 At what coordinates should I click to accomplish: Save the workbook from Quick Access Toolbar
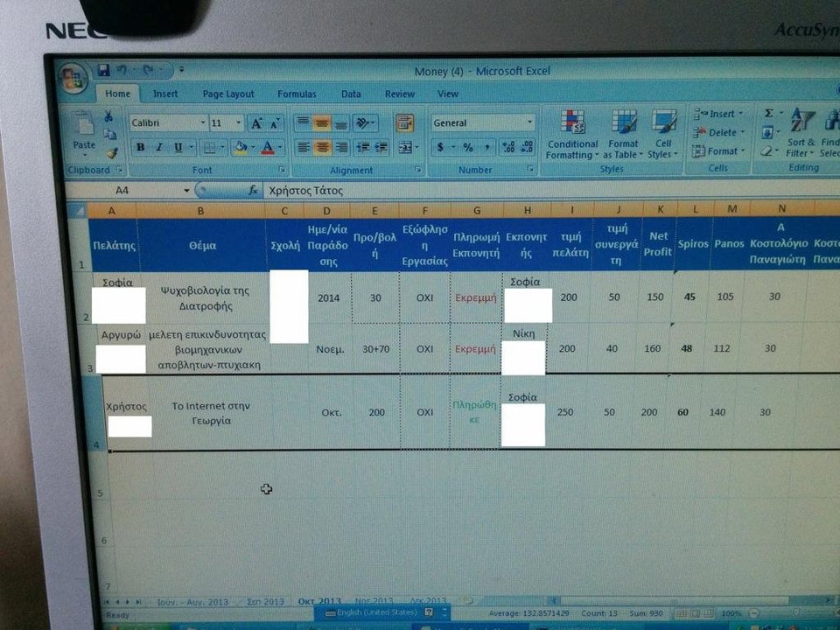[x=104, y=69]
